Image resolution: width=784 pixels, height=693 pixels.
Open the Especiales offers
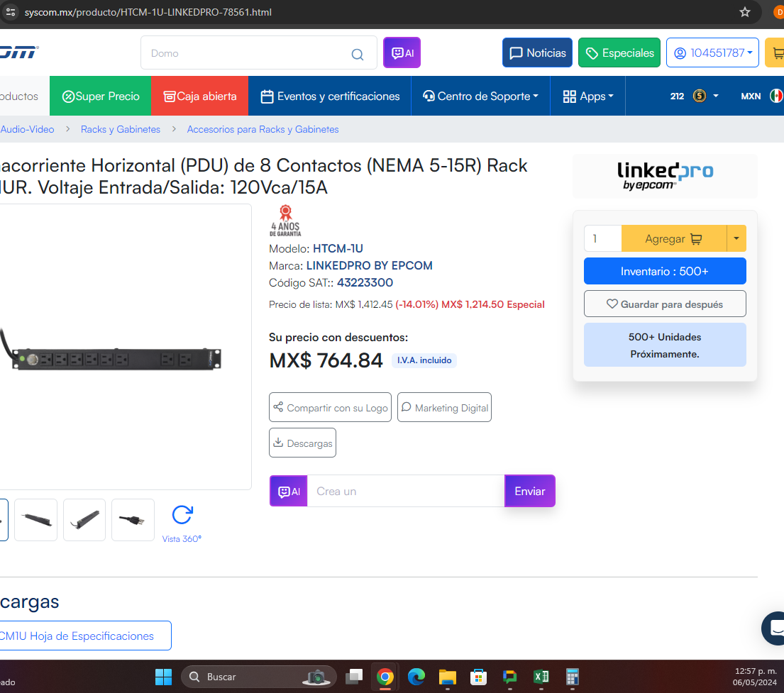coord(619,52)
